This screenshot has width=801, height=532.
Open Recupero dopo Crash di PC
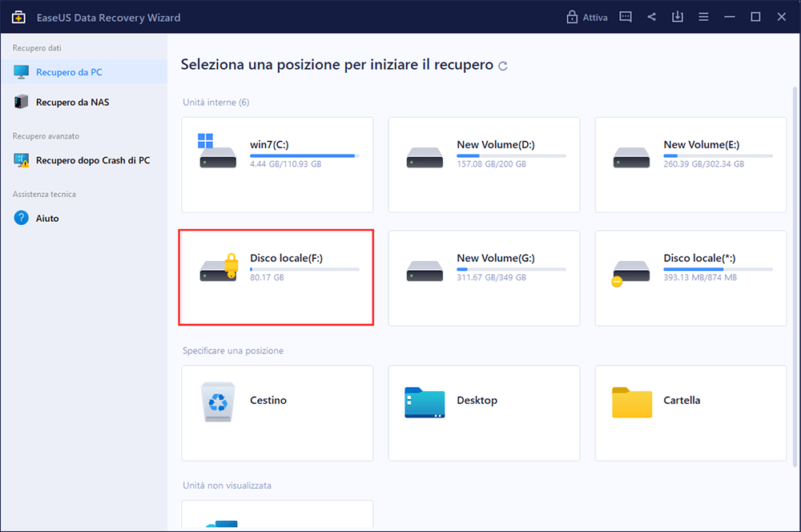tap(84, 160)
